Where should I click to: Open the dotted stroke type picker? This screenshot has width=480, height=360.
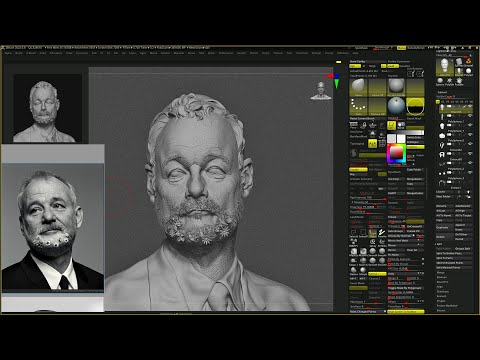(x=358, y=107)
